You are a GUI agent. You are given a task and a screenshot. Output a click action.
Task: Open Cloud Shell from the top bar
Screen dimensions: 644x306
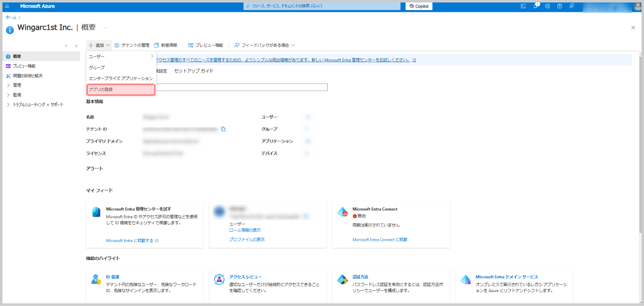click(x=523, y=6)
